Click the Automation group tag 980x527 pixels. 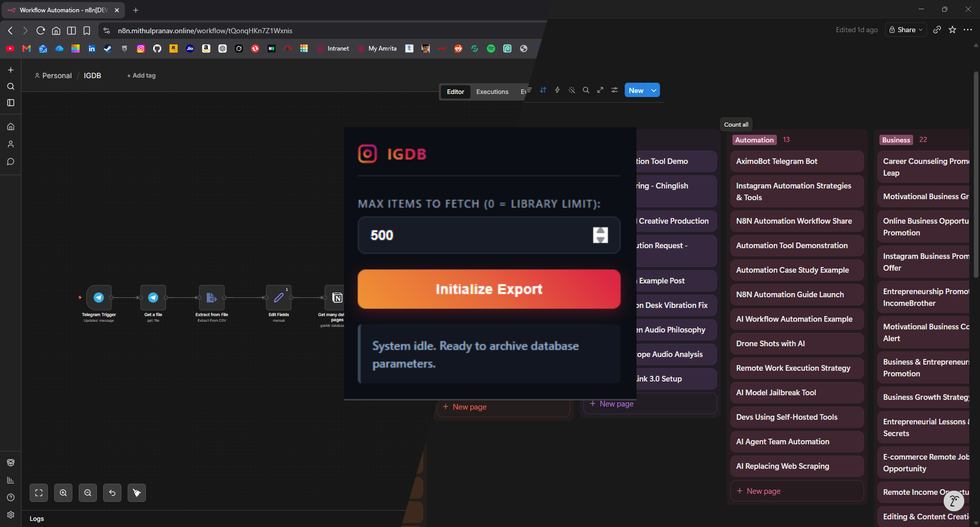(754, 140)
